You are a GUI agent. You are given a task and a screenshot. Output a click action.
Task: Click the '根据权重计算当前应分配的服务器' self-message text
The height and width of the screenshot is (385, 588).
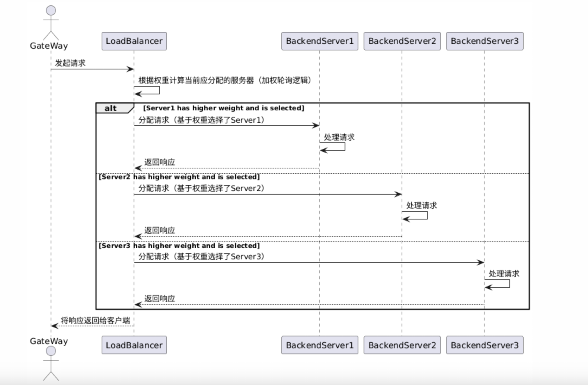coord(225,80)
